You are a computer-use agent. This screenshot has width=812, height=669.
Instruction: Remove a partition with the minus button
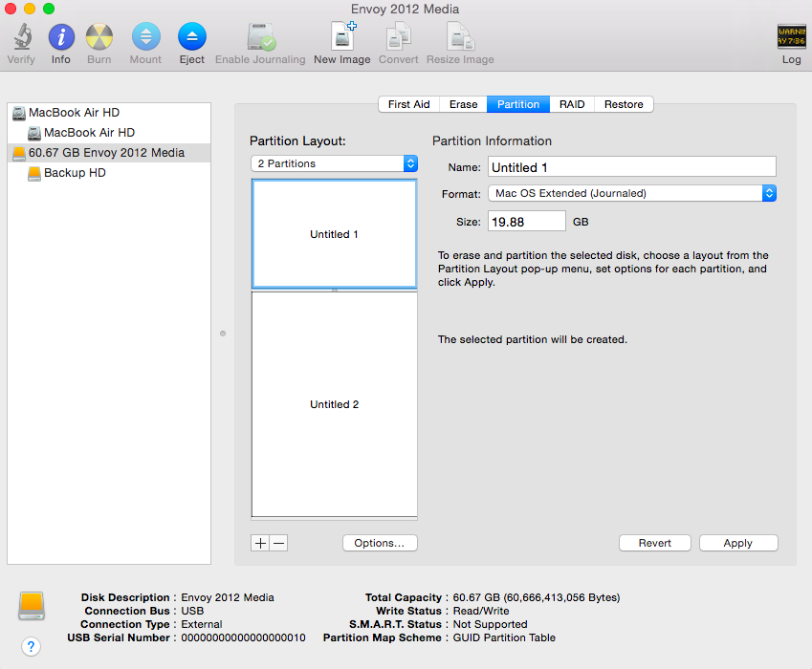tap(278, 543)
